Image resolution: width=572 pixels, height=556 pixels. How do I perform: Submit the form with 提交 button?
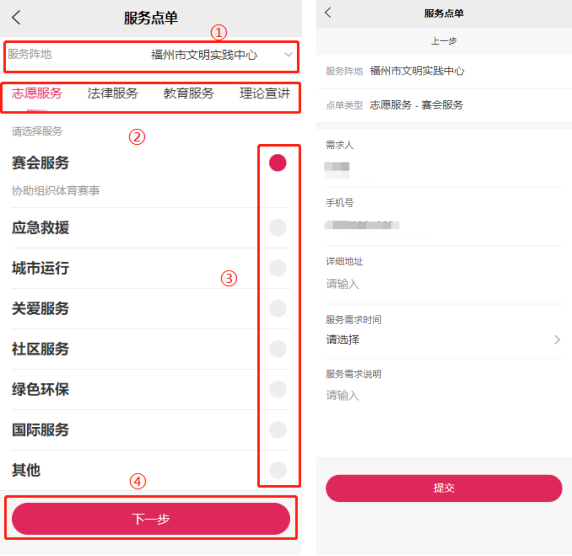point(444,488)
